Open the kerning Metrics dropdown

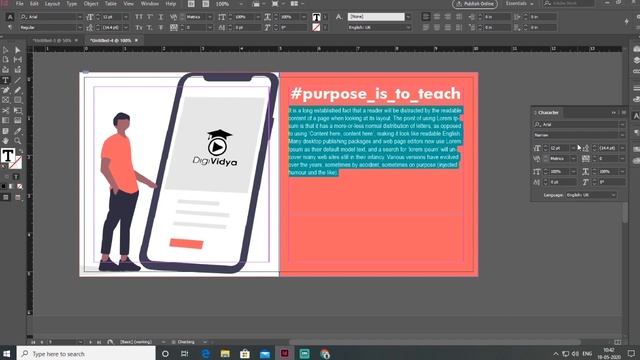coord(210,17)
